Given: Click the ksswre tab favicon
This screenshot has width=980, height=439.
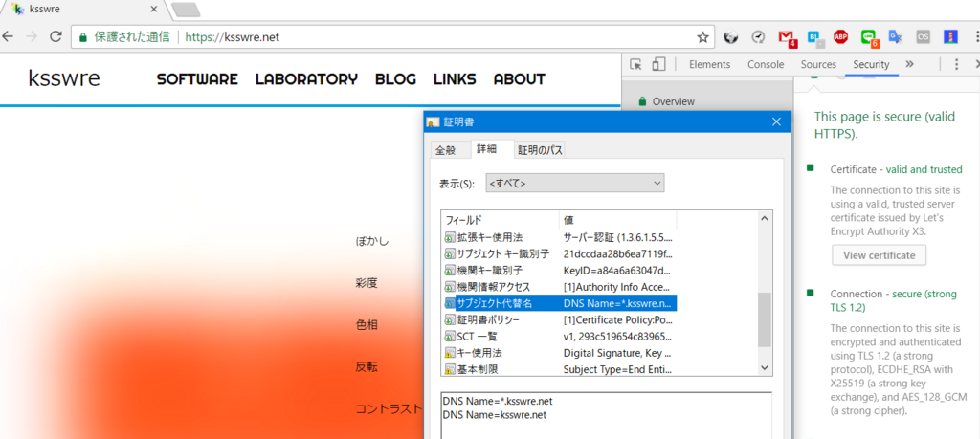Looking at the screenshot, I should coord(18,9).
